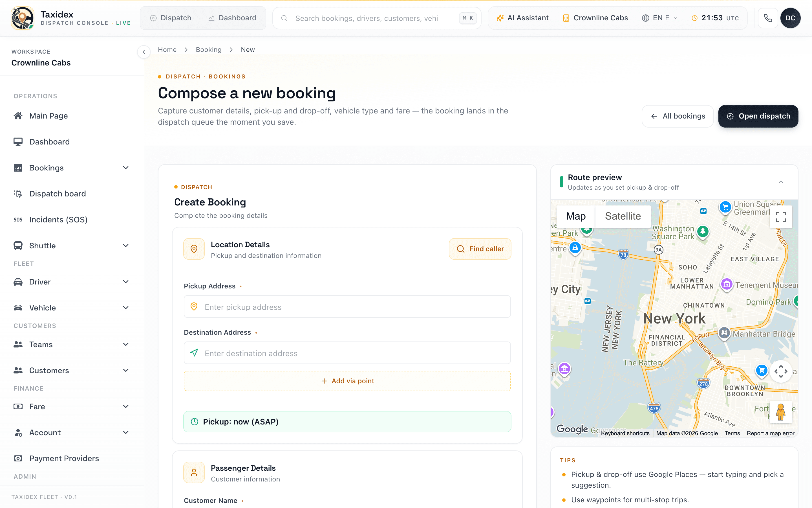The image size is (812, 508).
Task: Select the Crownline Cabs company button
Action: pos(595,18)
